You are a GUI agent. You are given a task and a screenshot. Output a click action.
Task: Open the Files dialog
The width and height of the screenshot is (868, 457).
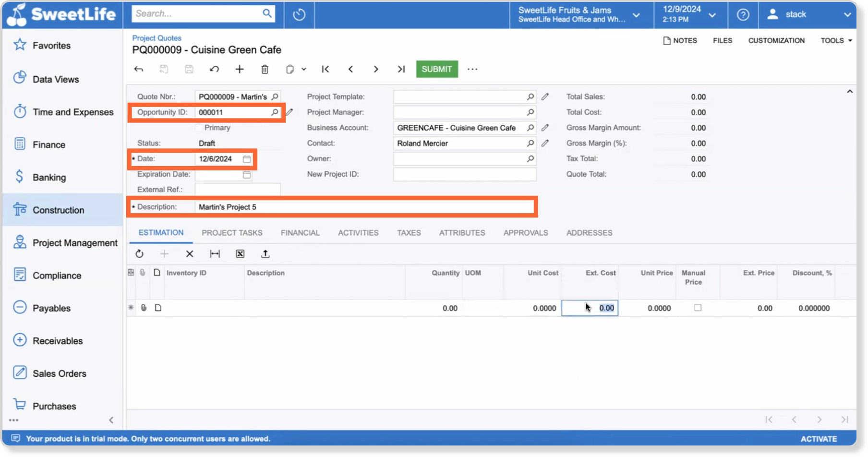[723, 41]
